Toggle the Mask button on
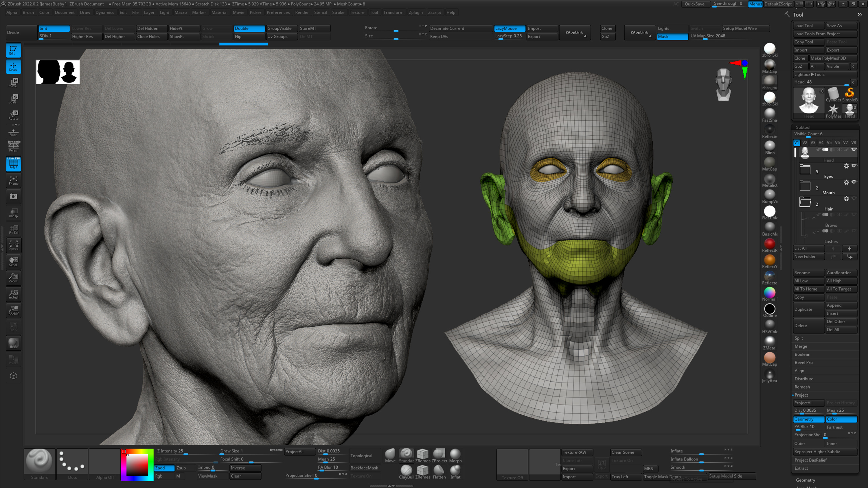 point(672,36)
